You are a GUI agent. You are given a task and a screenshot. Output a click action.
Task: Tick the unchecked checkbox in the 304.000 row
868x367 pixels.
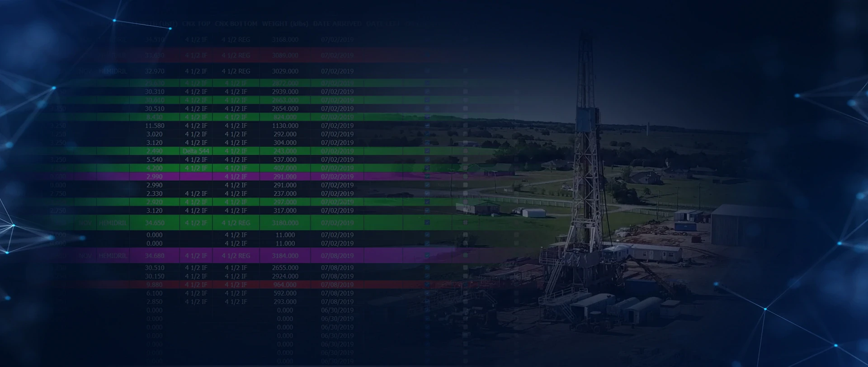coord(466,142)
